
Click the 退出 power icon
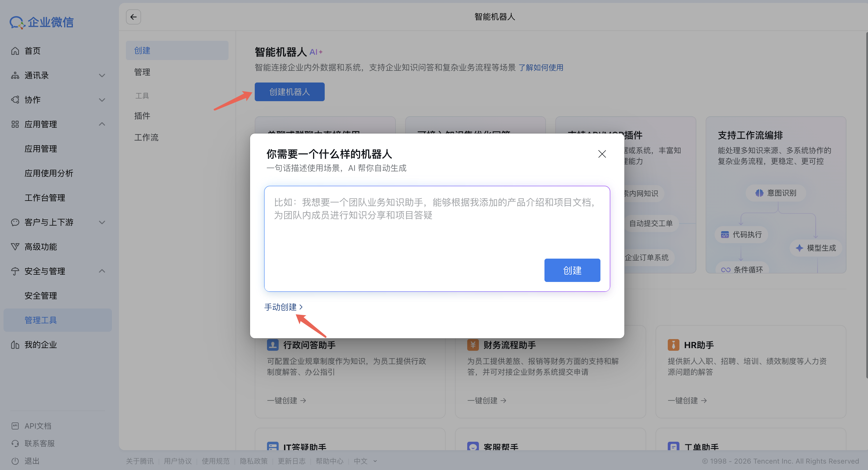[x=15, y=461]
